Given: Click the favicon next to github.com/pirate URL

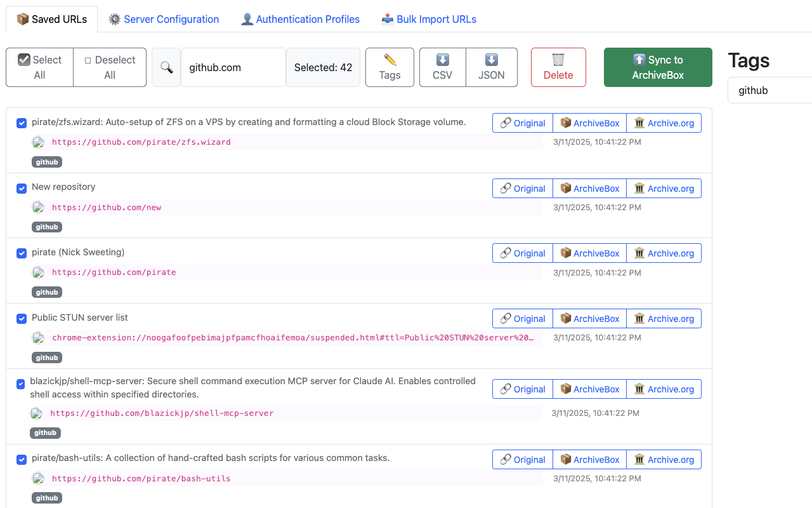Looking at the screenshot, I should (x=38, y=272).
